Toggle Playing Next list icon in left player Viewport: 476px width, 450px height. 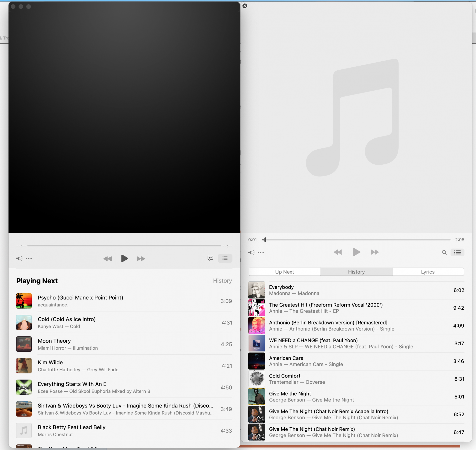point(225,258)
